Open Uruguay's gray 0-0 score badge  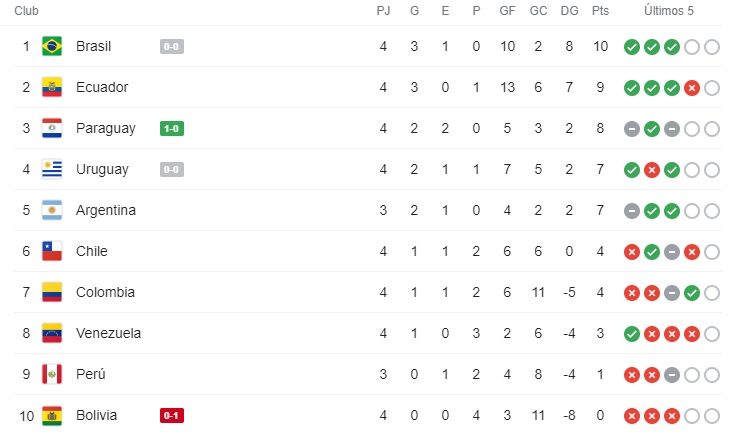(x=172, y=169)
